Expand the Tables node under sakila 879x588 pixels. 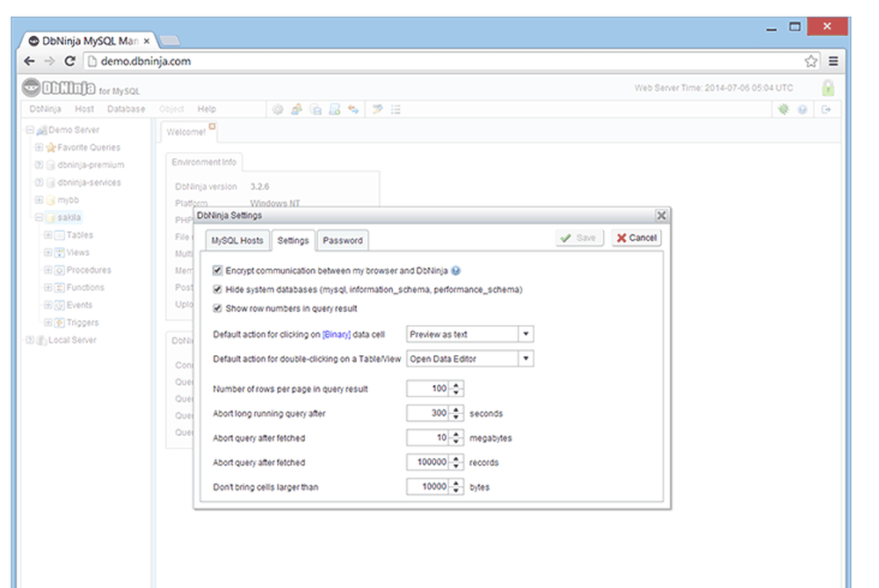[47, 236]
